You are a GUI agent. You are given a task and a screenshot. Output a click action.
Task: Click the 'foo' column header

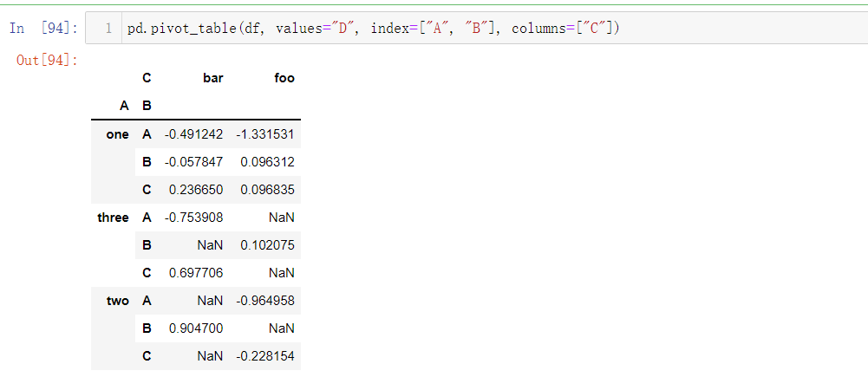(x=284, y=78)
